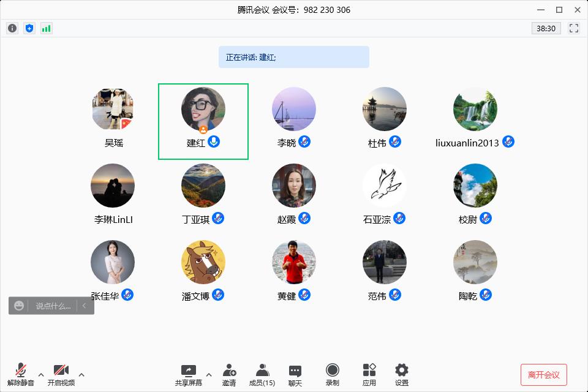Unmute microphone with 解除静音

coord(21,374)
